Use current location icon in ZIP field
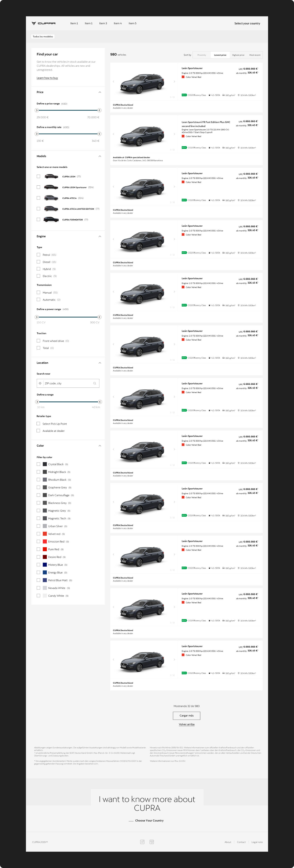Image resolution: width=294 pixels, height=868 pixels. coord(40,383)
